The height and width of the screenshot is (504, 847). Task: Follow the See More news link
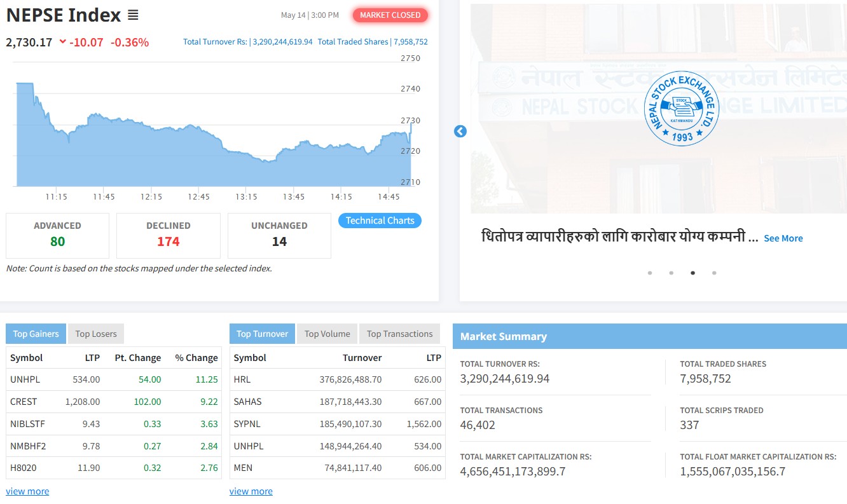pyautogui.click(x=783, y=238)
